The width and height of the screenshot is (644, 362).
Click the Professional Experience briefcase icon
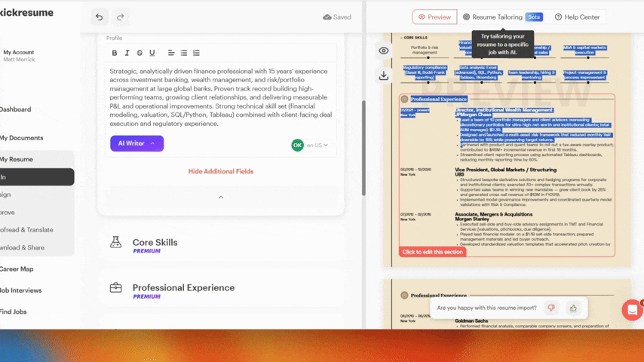pyautogui.click(x=116, y=287)
